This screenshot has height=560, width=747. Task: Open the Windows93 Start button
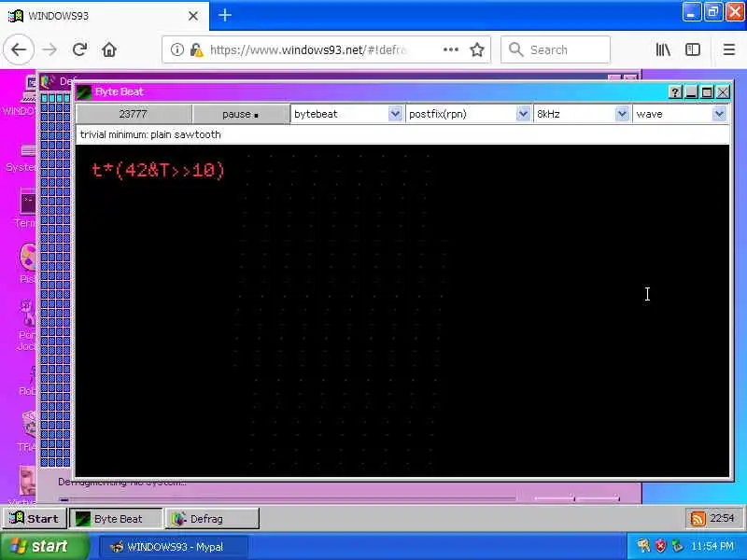click(34, 519)
